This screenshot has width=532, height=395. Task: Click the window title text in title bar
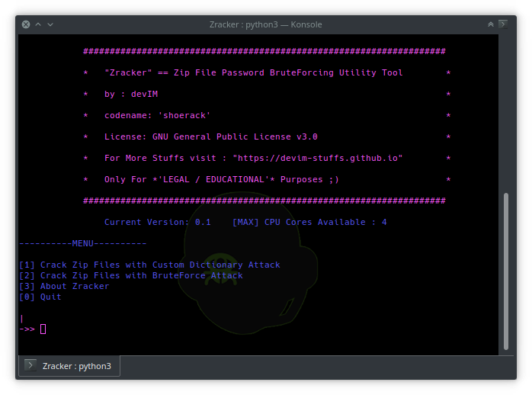[265, 24]
